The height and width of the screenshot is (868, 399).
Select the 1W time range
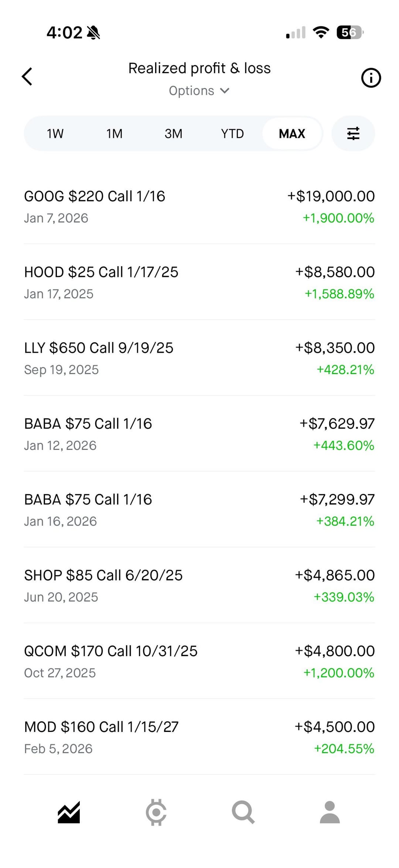point(55,133)
